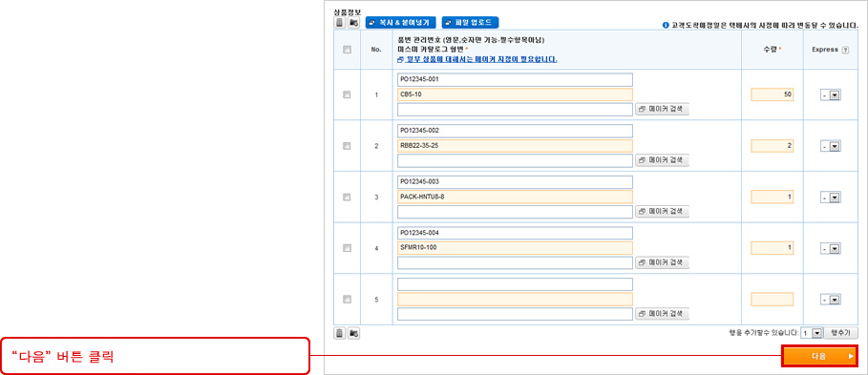Expand Express dropdown for row 3 PACK-HNTU8-8
This screenshot has width=868, height=375.
point(831,198)
